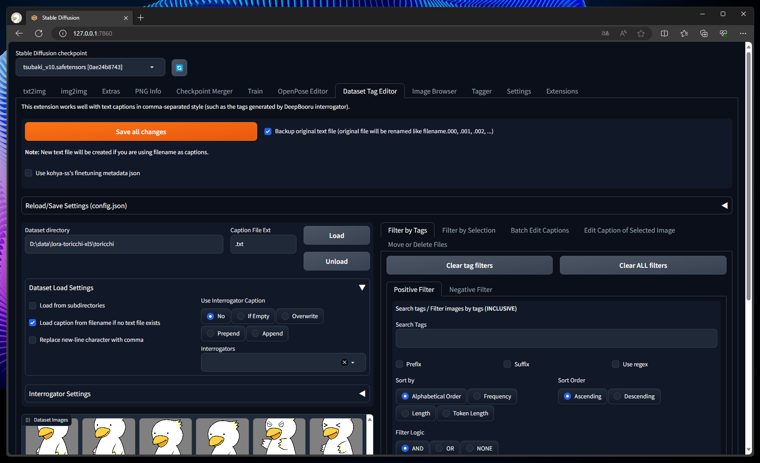The width and height of the screenshot is (760, 463).
Task: Open the read aloud icon
Action: click(623, 33)
